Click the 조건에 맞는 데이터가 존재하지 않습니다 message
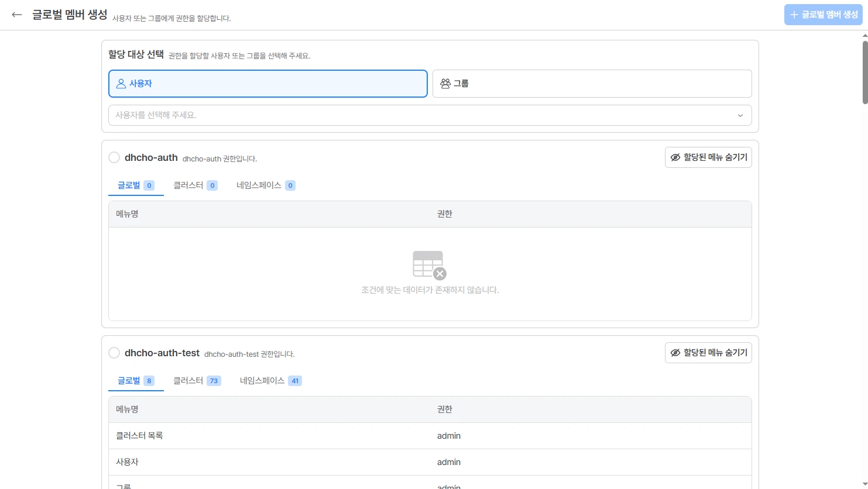868x489 pixels. [430, 290]
